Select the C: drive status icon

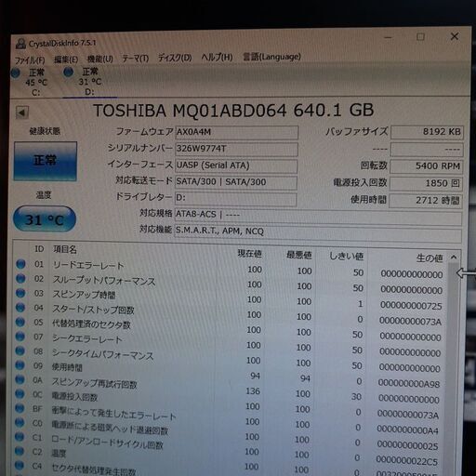(x=16, y=73)
